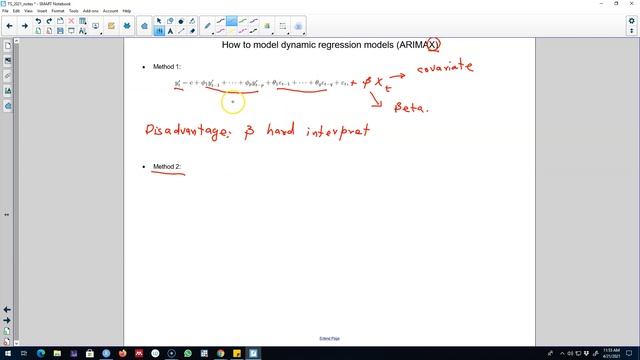Expand the pen types dropdown arrow
Screen dimensions: 640x360
[213, 33]
